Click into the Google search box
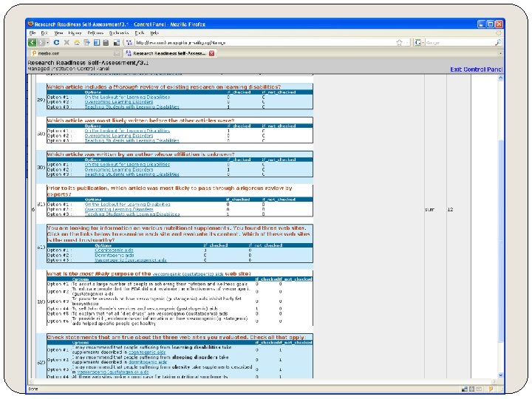This screenshot has width=532, height=399. (460, 42)
